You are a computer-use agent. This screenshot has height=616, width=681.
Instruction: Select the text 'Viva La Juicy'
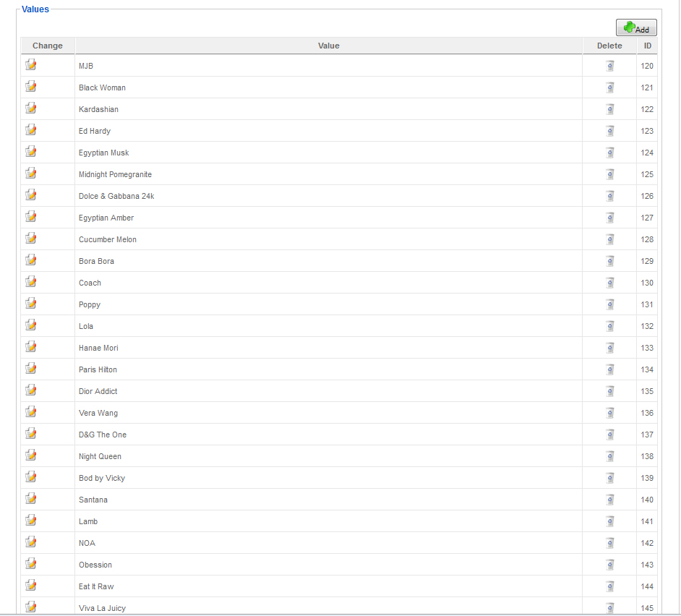tap(102, 608)
